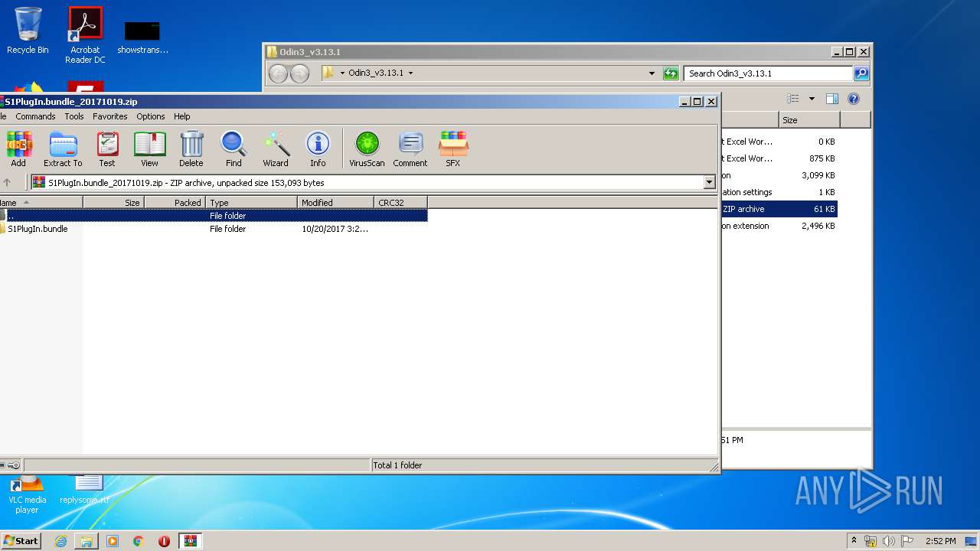Image resolution: width=980 pixels, height=551 pixels.
Task: Expand the Odin3 Explorer address bar dropdown
Action: coord(652,73)
